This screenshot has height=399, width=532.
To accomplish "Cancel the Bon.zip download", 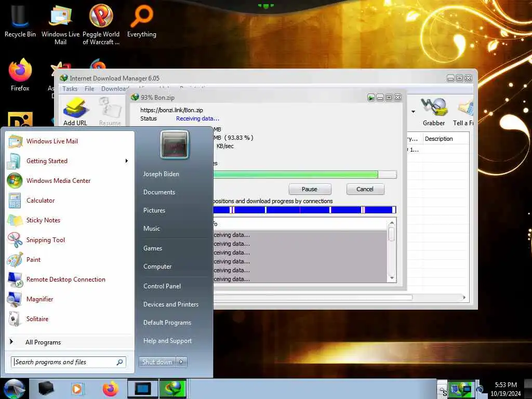I will coord(365,189).
